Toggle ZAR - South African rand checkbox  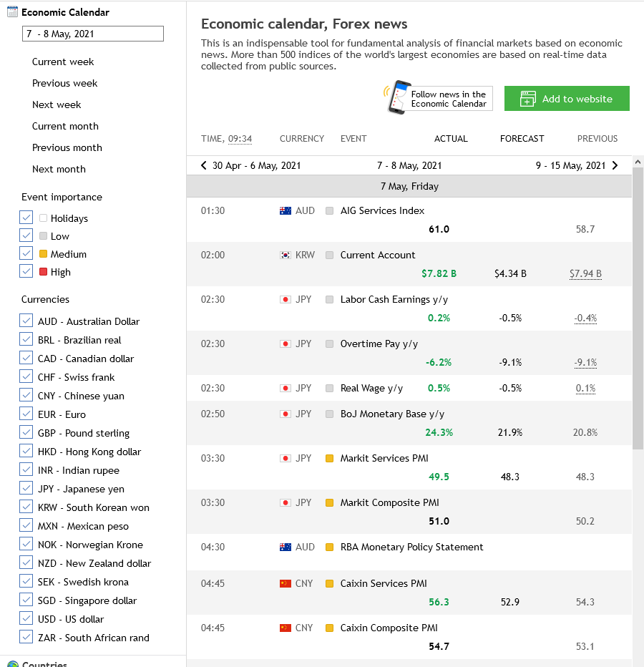click(26, 637)
